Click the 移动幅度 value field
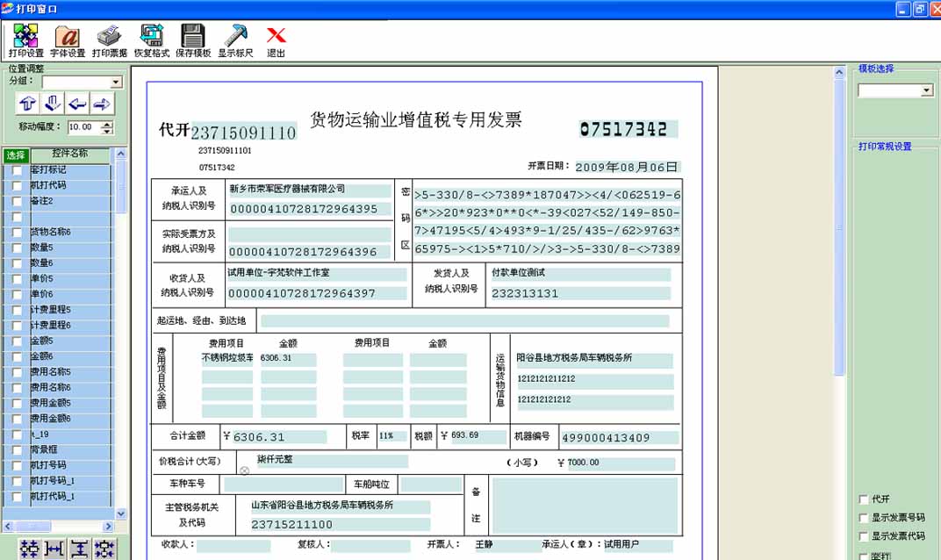The height and width of the screenshot is (560, 941). (84, 127)
